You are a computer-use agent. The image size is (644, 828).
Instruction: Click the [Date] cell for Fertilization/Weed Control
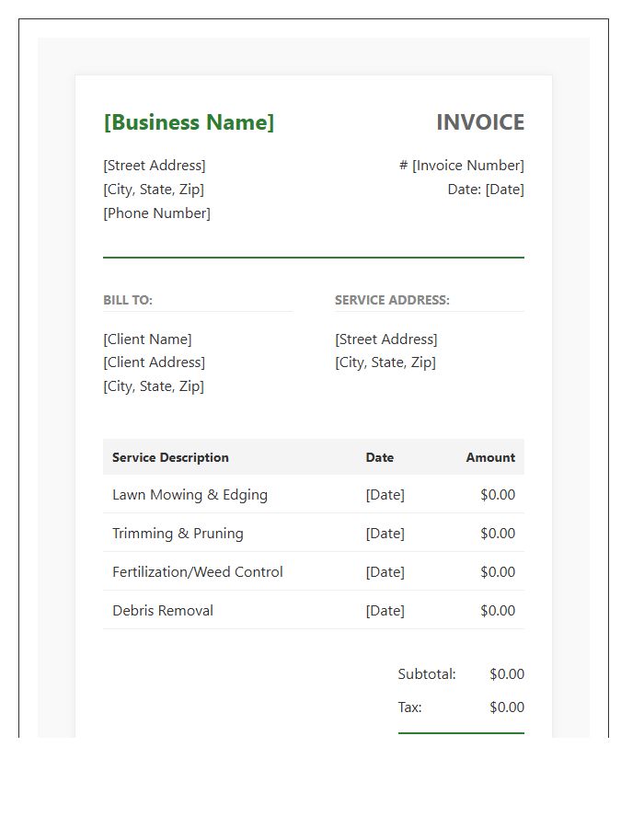pyautogui.click(x=385, y=572)
